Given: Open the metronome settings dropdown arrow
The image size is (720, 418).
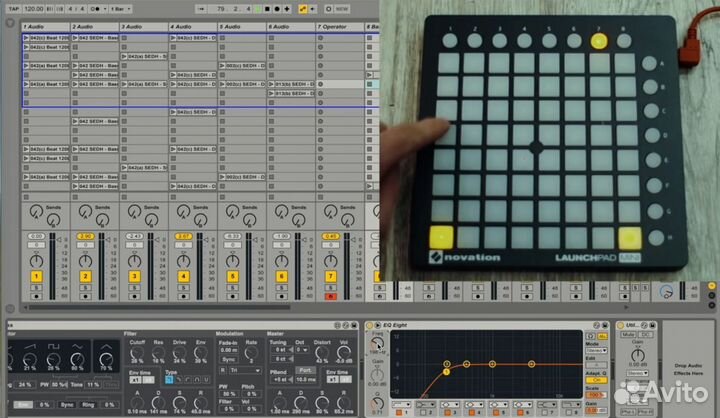Looking at the screenshot, I should coord(105,9).
